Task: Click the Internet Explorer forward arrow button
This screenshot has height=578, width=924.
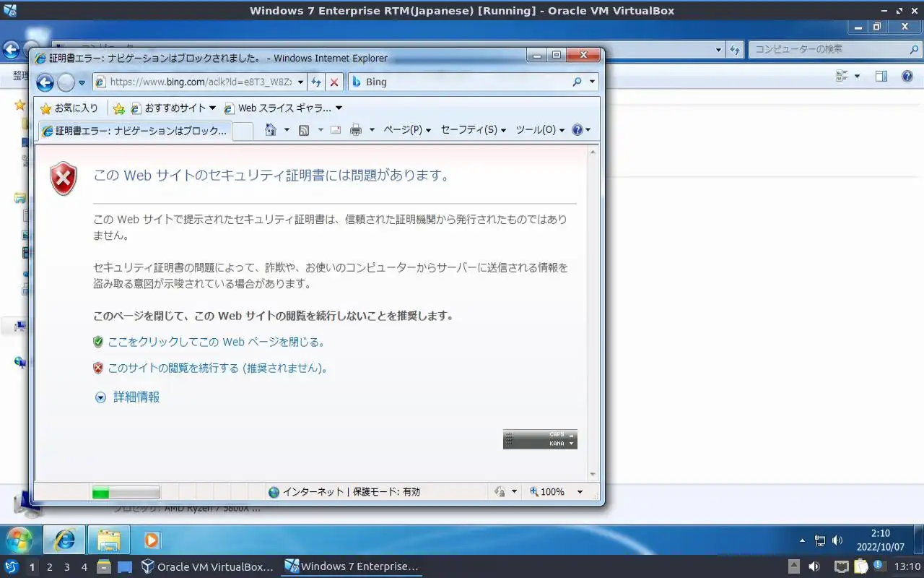Action: click(66, 82)
